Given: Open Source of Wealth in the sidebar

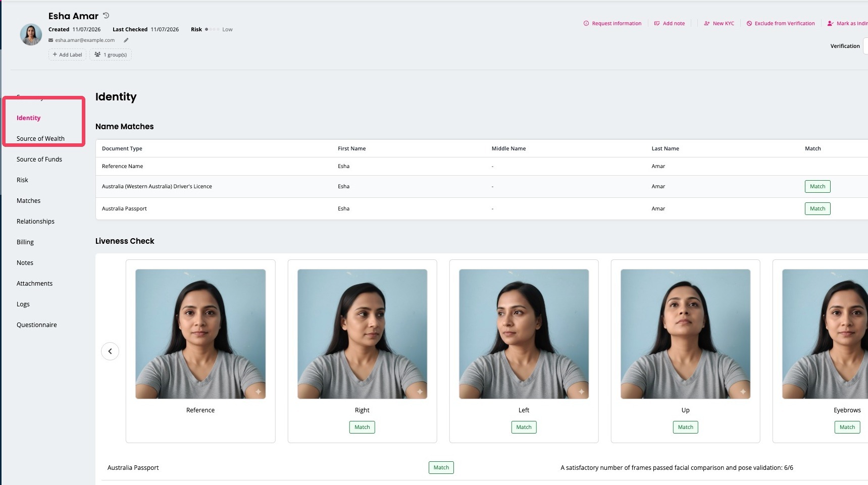Looking at the screenshot, I should coord(40,139).
